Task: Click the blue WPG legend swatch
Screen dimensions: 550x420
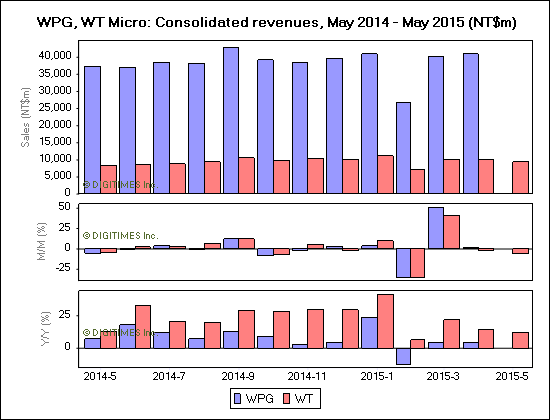Action: [237, 399]
